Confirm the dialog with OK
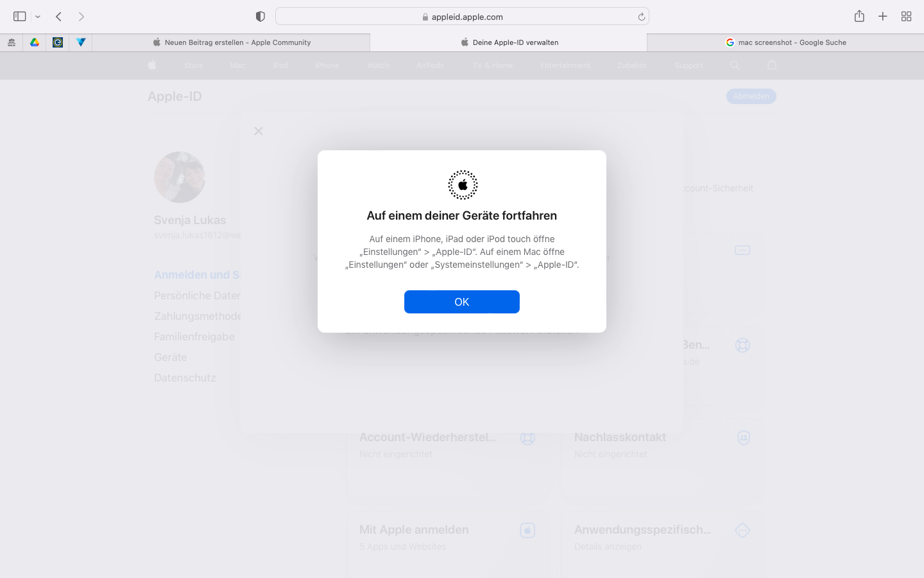The image size is (924, 578). point(462,302)
